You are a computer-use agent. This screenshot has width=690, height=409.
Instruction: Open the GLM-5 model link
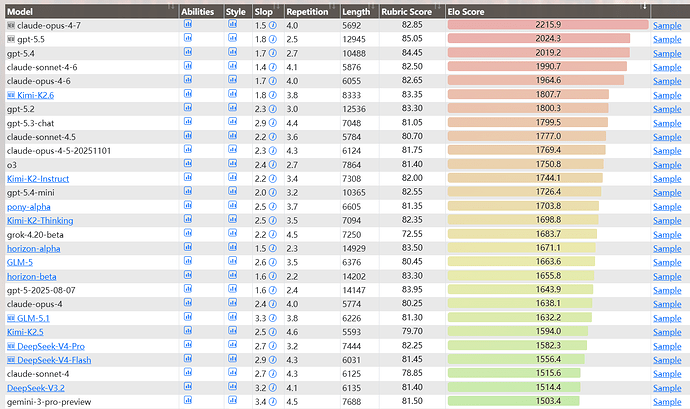tap(20, 262)
